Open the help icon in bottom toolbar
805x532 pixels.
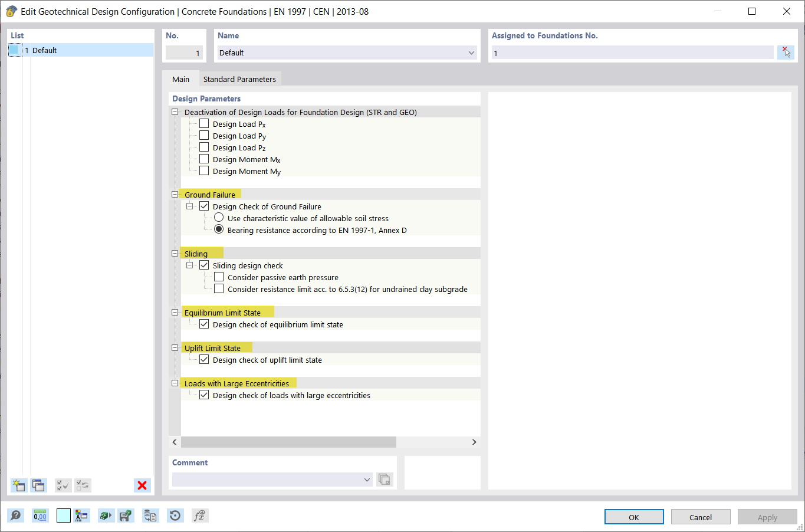pos(16,515)
